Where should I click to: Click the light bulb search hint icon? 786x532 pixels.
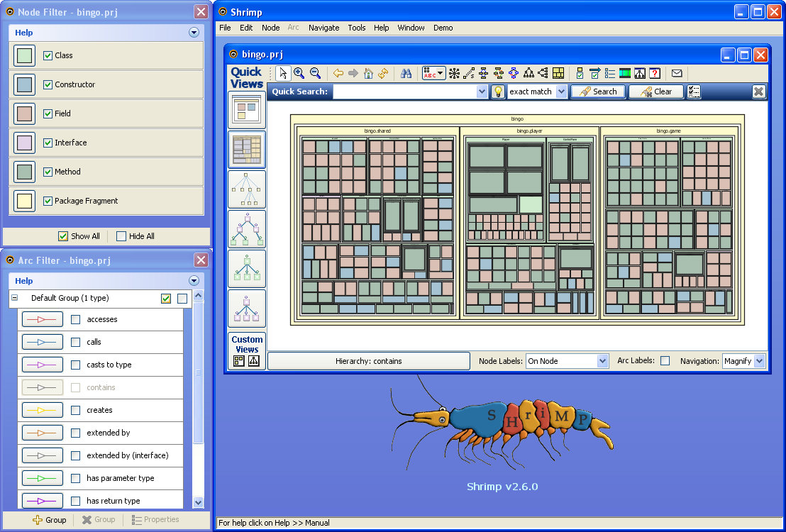point(498,92)
